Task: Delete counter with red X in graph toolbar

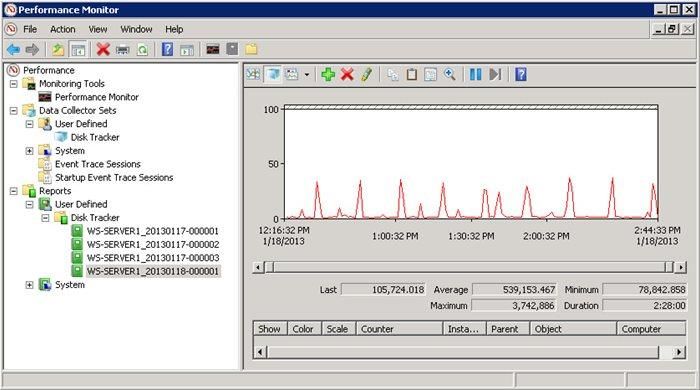Action: [347, 74]
